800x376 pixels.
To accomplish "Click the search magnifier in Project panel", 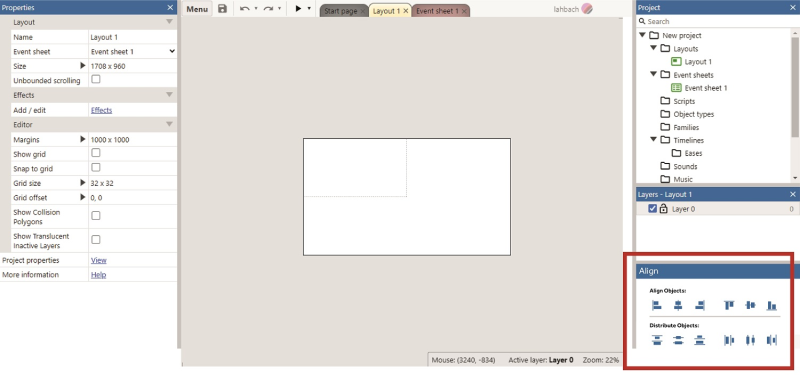I will 642,21.
